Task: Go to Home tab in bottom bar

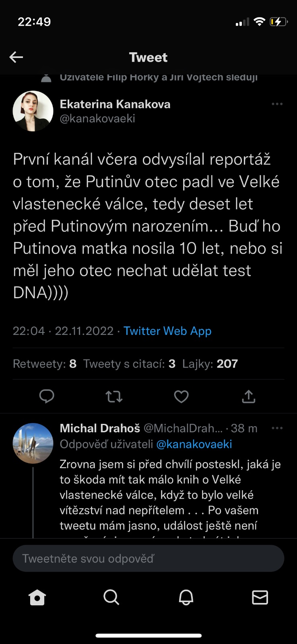Action: 37,597
